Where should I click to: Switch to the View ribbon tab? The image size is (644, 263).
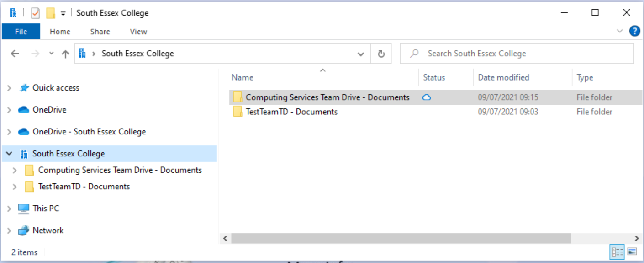click(138, 32)
